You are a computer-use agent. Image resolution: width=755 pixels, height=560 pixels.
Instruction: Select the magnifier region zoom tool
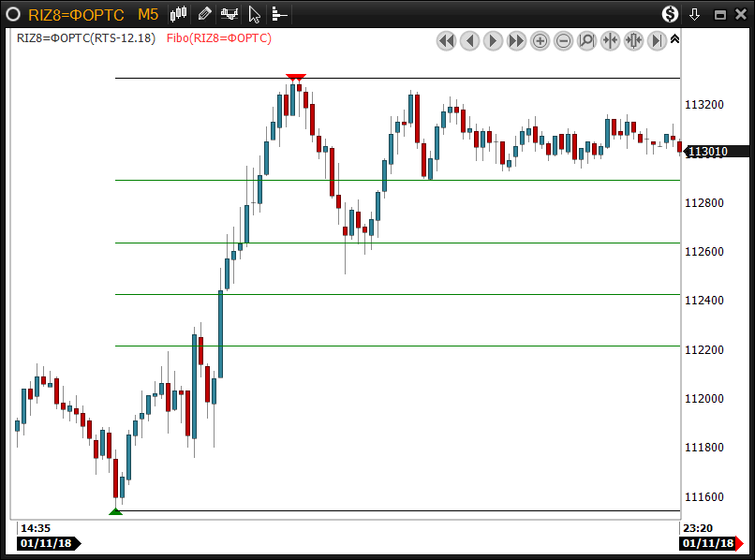pos(587,40)
